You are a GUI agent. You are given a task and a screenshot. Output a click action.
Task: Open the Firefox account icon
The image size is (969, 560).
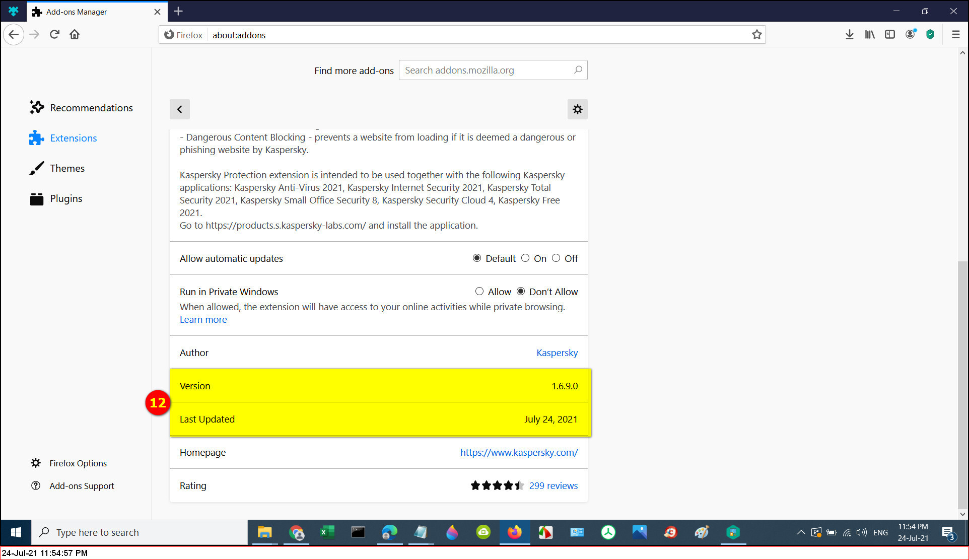coord(910,35)
